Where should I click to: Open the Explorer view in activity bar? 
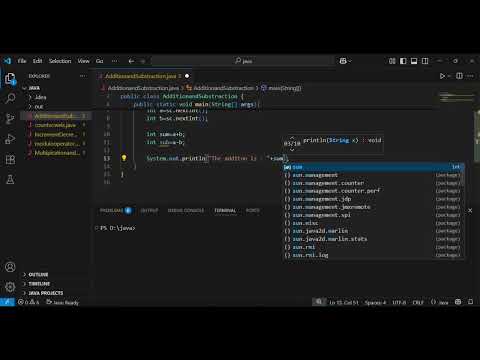pos(10,79)
